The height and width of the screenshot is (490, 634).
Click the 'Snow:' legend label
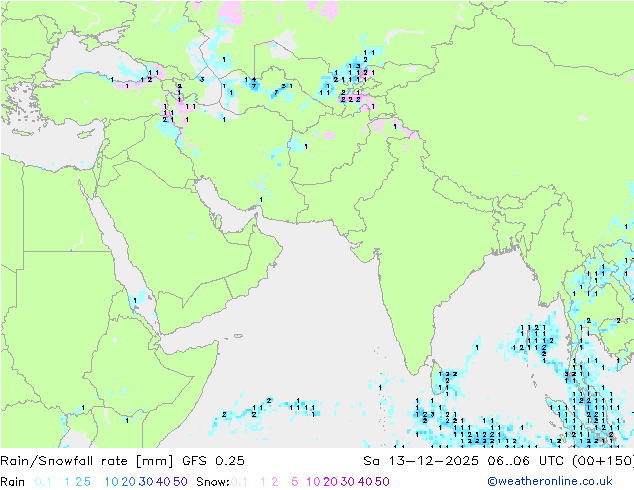coord(213,482)
